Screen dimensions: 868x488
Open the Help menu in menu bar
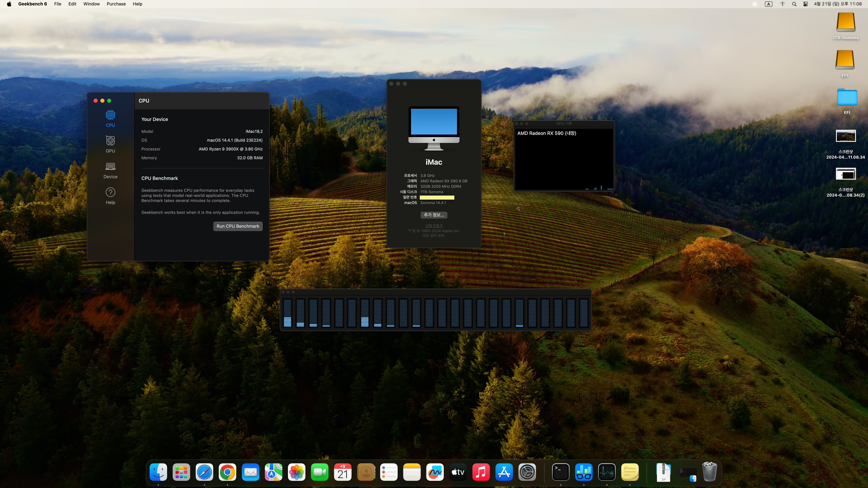click(x=137, y=4)
